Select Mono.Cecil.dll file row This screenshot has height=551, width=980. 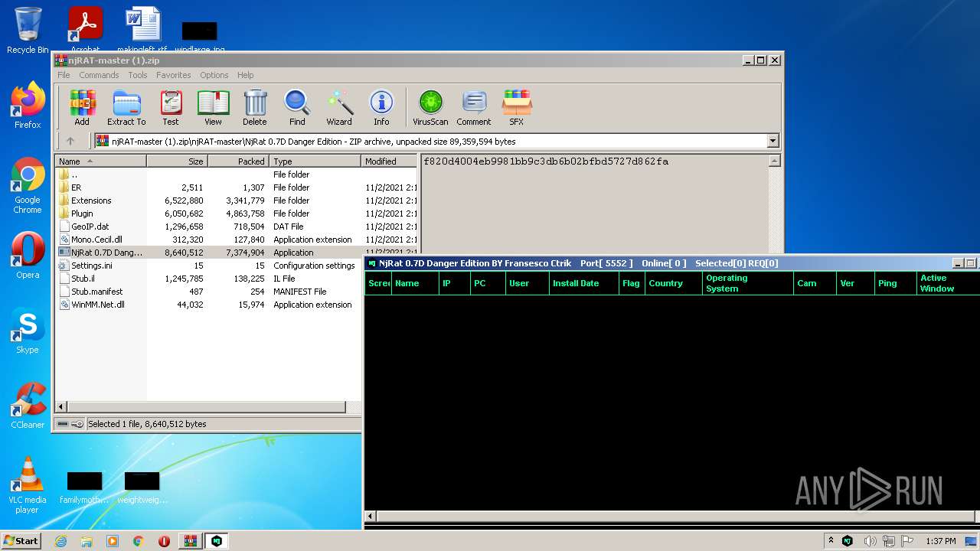pos(237,240)
